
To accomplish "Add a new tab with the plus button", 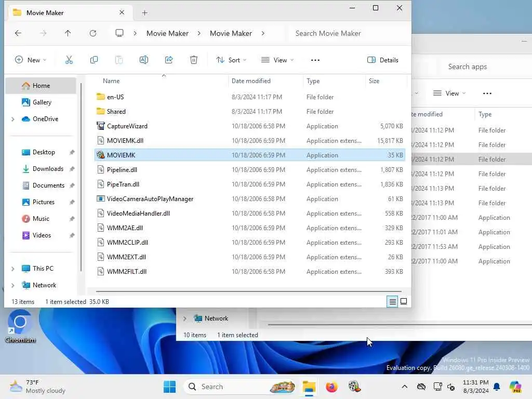I will [x=145, y=13].
